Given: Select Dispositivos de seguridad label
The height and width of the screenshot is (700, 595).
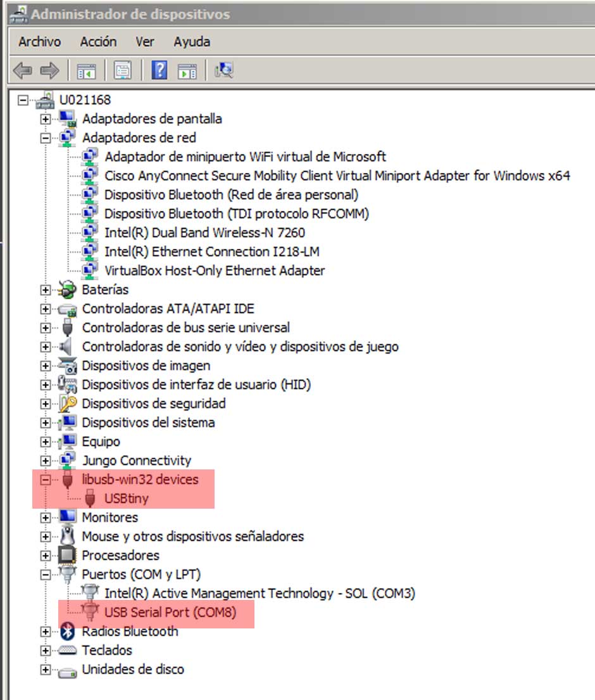Looking at the screenshot, I should (x=153, y=404).
